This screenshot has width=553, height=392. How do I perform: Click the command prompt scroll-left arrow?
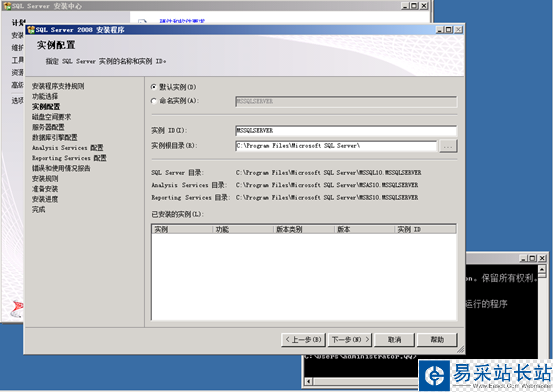tap(309, 381)
